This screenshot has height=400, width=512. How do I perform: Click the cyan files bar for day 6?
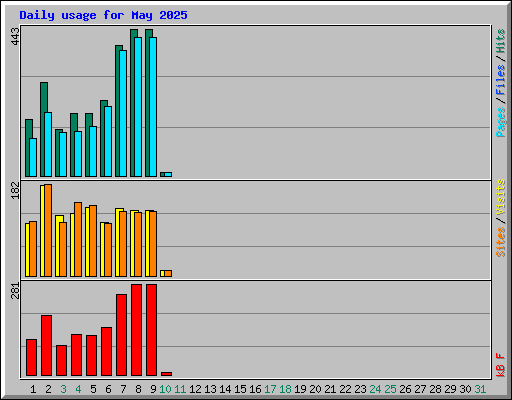coord(108,141)
